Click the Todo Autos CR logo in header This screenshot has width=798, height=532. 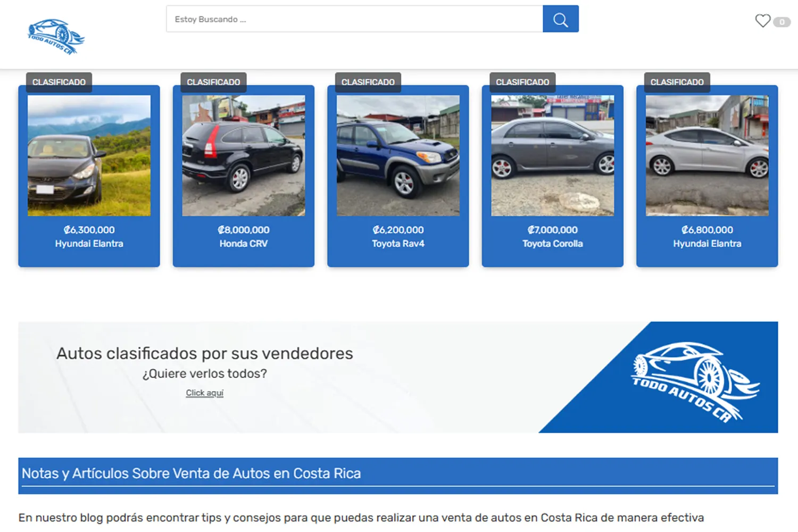[56, 37]
